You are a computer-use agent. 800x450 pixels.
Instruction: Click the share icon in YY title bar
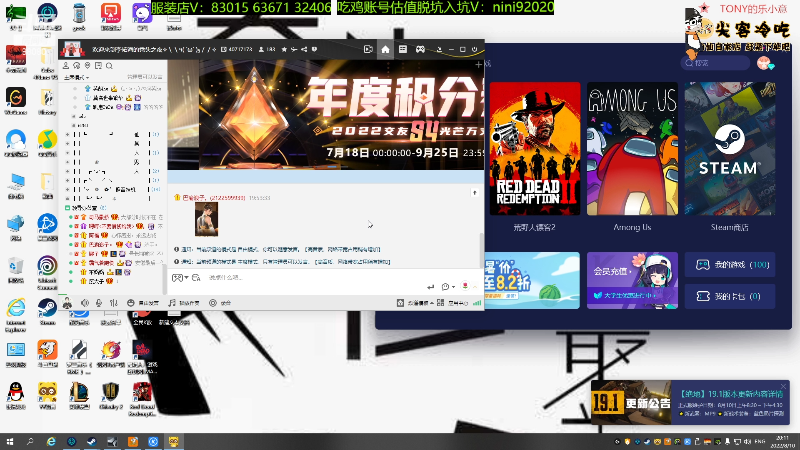(304, 49)
